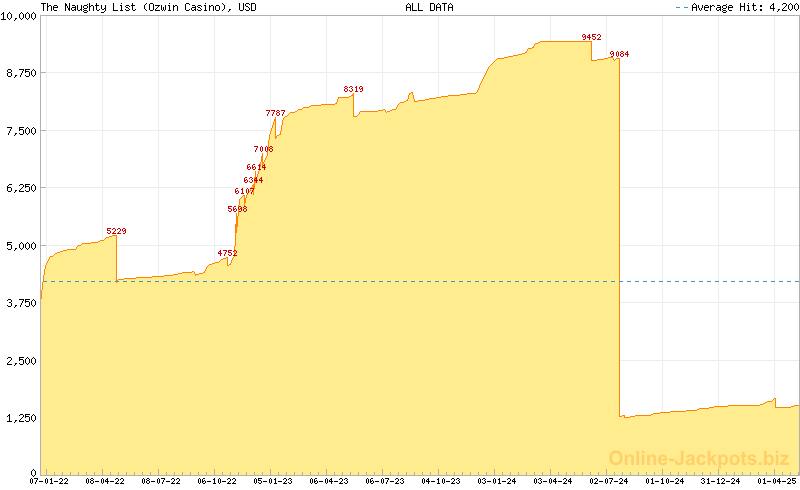Click the 9084 data point label
This screenshot has width=800, height=490.
pyautogui.click(x=620, y=54)
